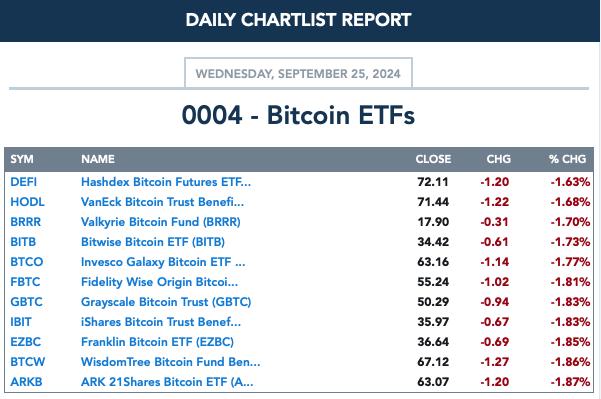This screenshot has height=399, width=601.
Task: Click the Wednesday, September 25, 2024 date box
Action: click(x=298, y=73)
